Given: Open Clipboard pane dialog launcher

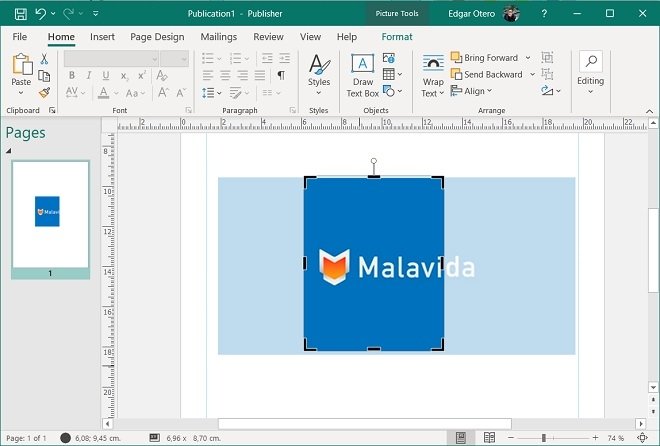Looking at the screenshot, I should (x=52, y=110).
